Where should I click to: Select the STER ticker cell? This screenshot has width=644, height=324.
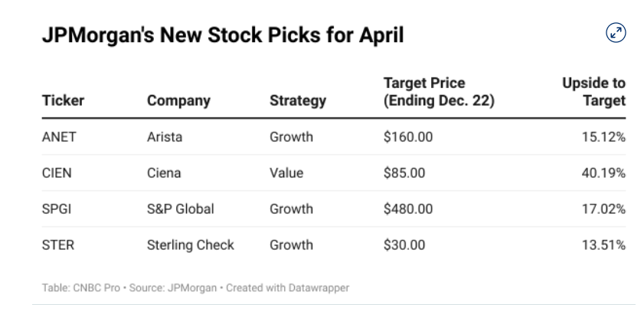pos(58,245)
